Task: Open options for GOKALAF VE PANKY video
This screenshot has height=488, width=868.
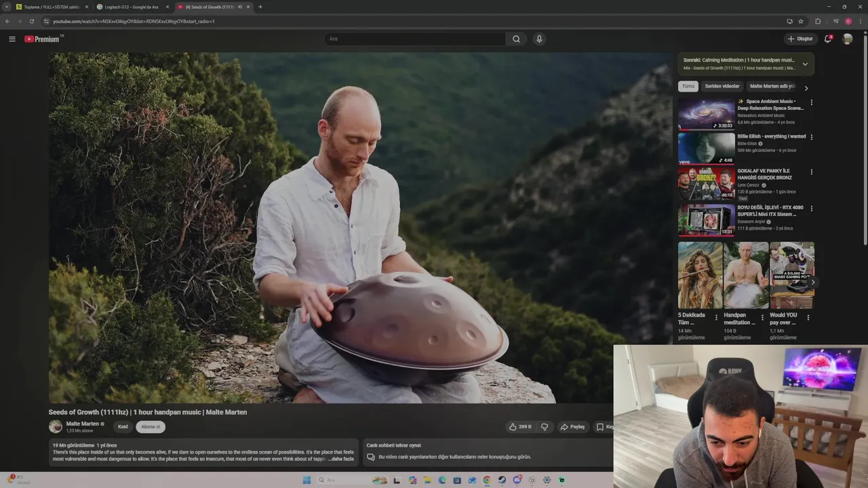Action: click(812, 172)
